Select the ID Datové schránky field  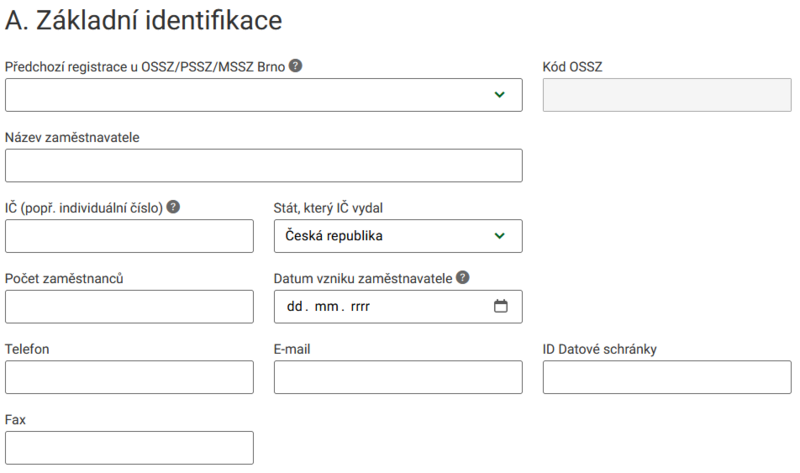[667, 377]
